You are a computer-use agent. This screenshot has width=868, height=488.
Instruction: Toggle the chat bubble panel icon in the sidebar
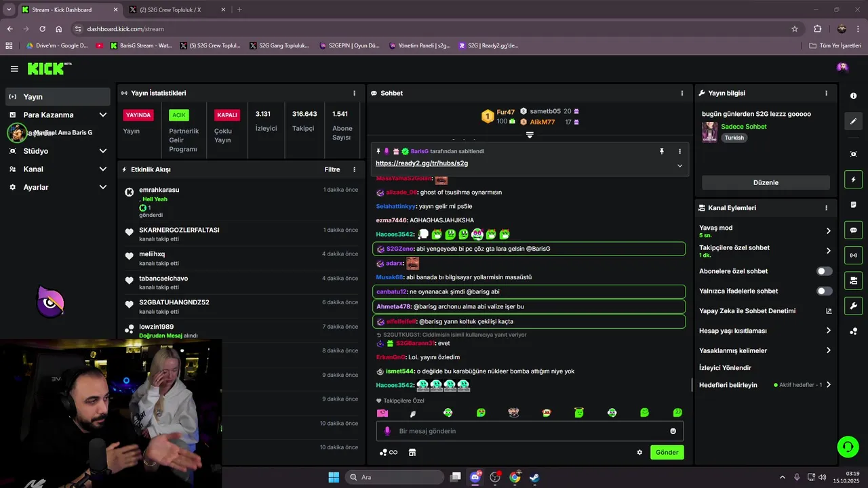[x=853, y=230]
